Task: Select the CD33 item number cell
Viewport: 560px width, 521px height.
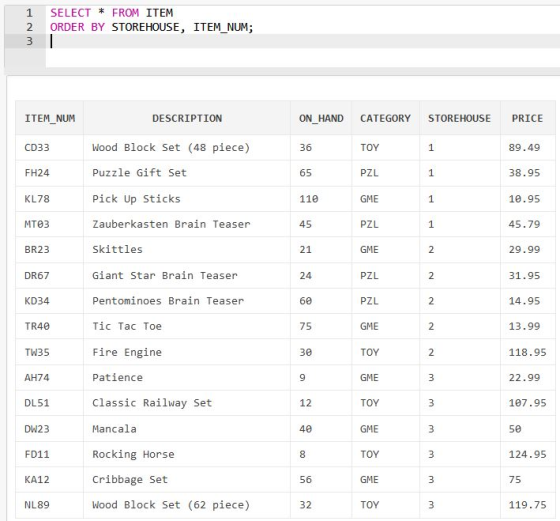Action: (50, 147)
